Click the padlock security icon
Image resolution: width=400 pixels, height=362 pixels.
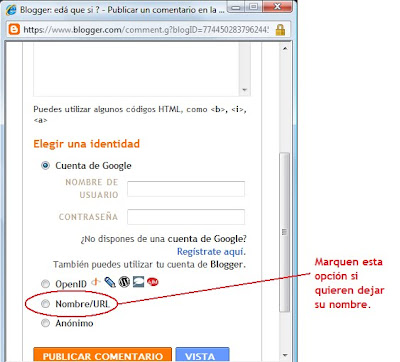280,29
